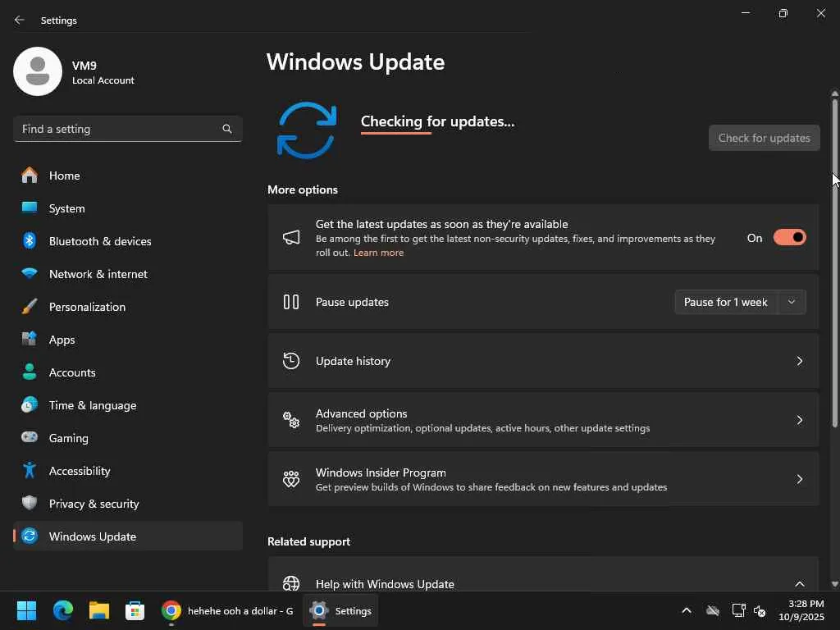The width and height of the screenshot is (840, 630).
Task: Click the network status tray icon
Action: [x=739, y=610]
